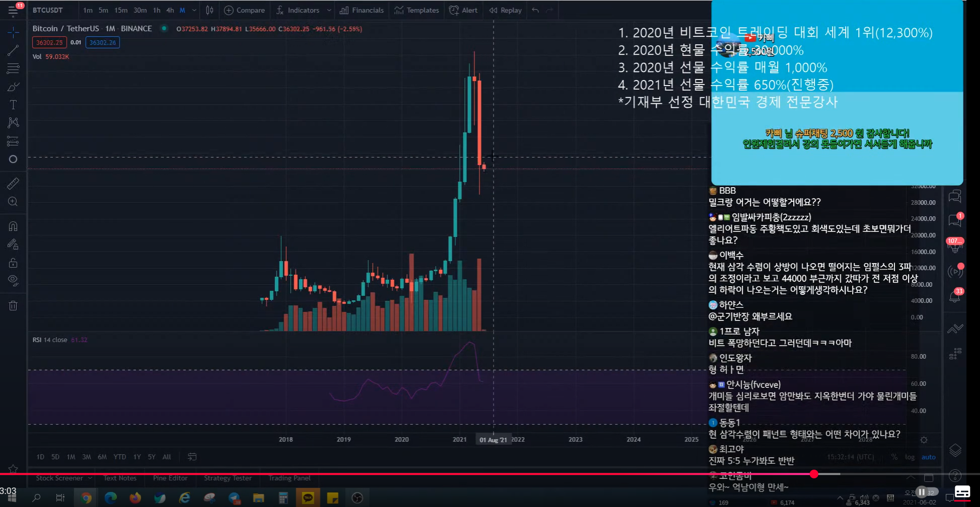The width and height of the screenshot is (980, 507).
Task: Set the chart range to YTD
Action: point(120,457)
